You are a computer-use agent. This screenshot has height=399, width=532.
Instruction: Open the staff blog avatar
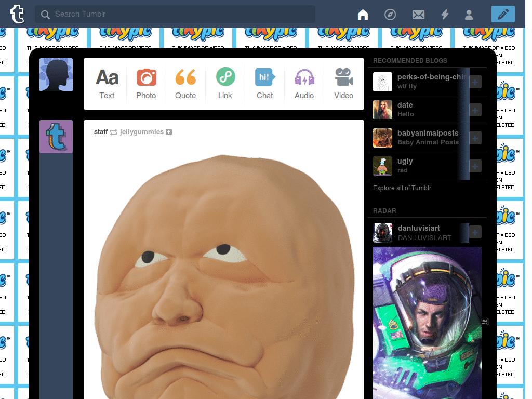coord(56,137)
